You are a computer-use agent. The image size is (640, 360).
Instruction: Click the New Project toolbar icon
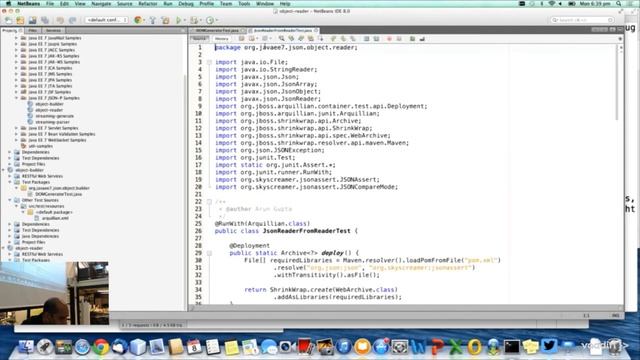[20, 20]
